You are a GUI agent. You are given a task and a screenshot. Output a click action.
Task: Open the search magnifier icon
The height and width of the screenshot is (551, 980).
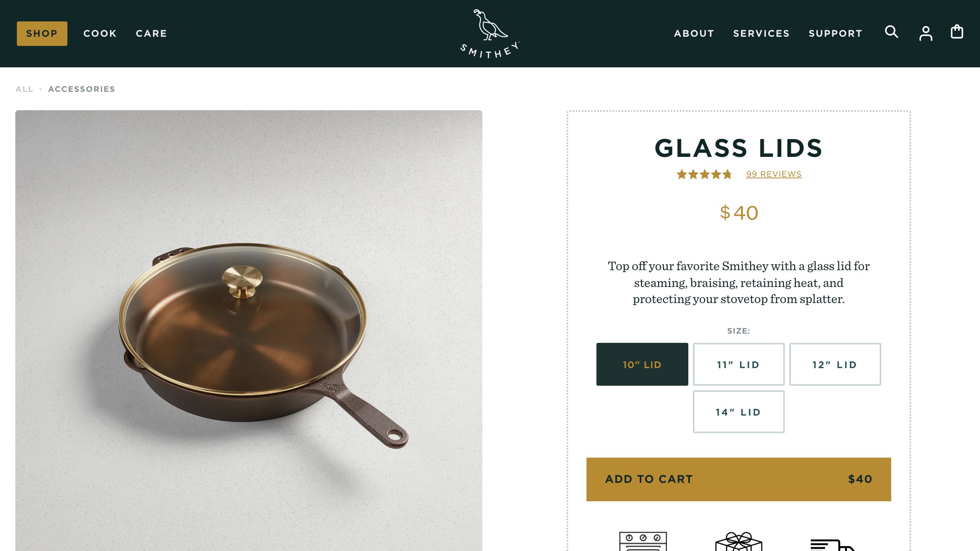tap(891, 32)
